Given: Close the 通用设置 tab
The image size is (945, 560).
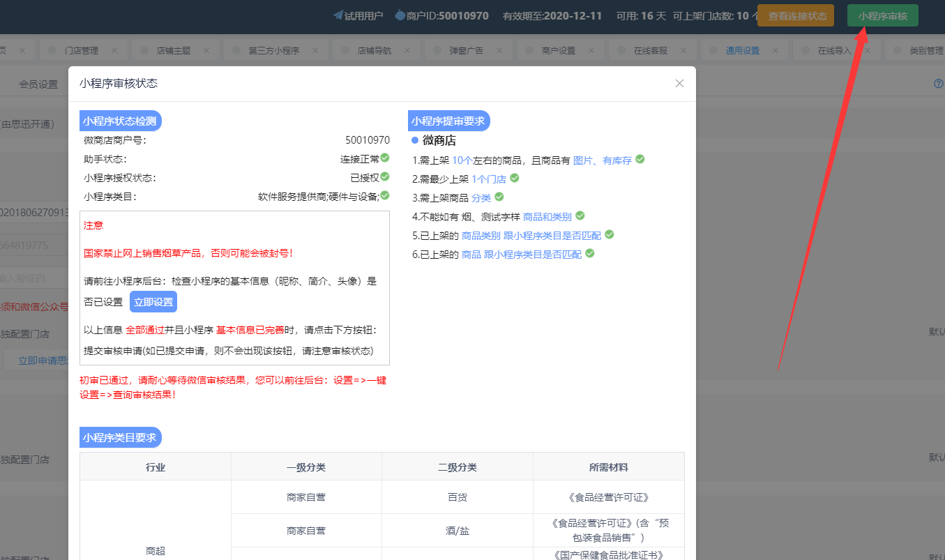Looking at the screenshot, I should (x=776, y=51).
